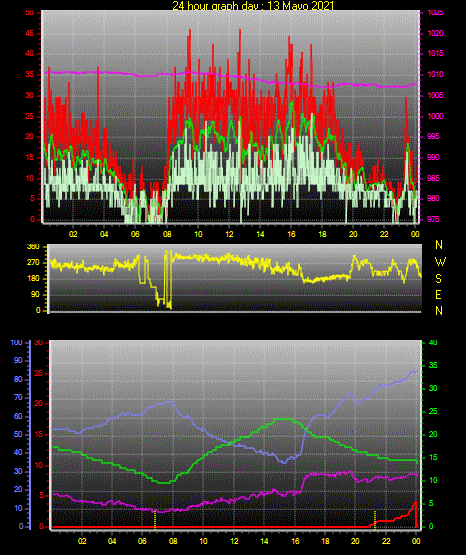Image resolution: width=466 pixels, height=555 pixels.
Task: Click the 06 hour label under the bottom graph
Action: point(142,541)
